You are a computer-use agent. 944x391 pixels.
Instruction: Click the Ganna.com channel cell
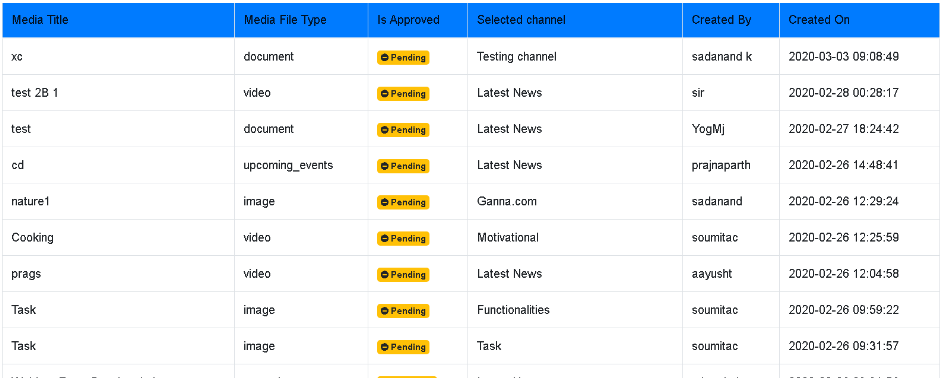[506, 201]
